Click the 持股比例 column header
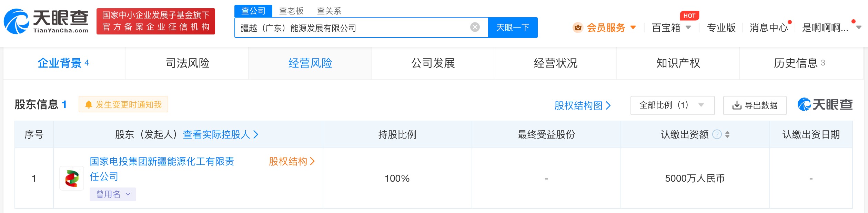The height and width of the screenshot is (213, 868). [397, 134]
